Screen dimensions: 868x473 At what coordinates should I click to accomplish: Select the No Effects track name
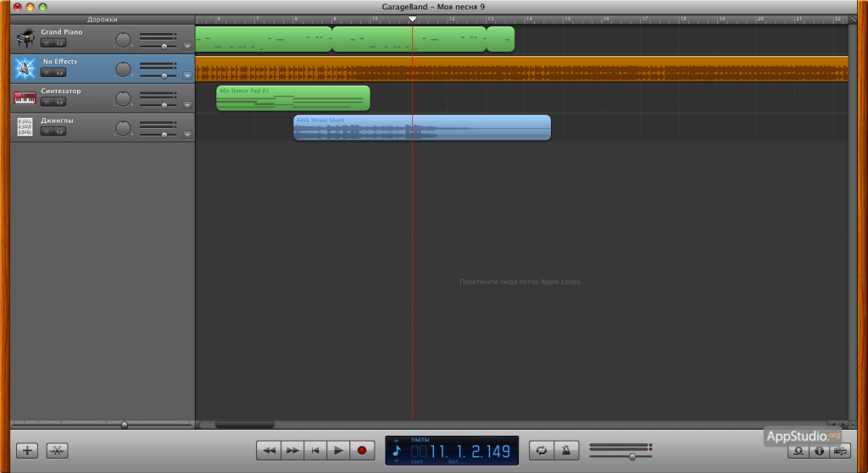(60, 62)
